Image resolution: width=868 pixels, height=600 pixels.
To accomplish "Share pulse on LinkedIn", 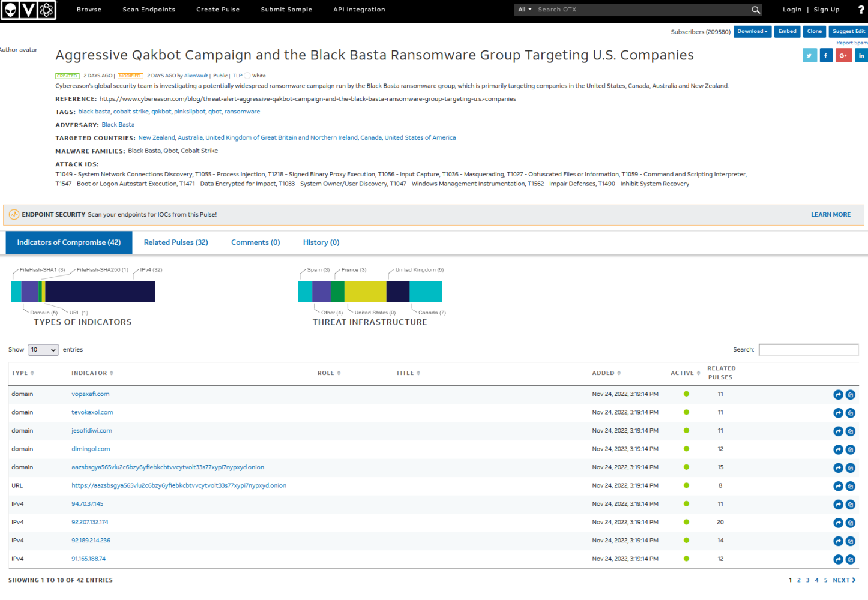I will pos(861,55).
